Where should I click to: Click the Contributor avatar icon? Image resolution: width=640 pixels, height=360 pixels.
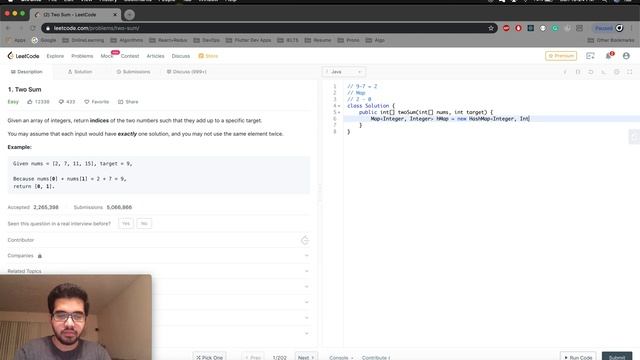[305, 240]
